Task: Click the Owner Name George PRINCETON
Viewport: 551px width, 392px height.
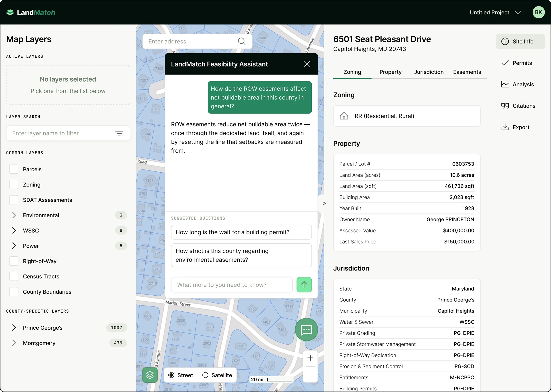Action: (x=450, y=219)
